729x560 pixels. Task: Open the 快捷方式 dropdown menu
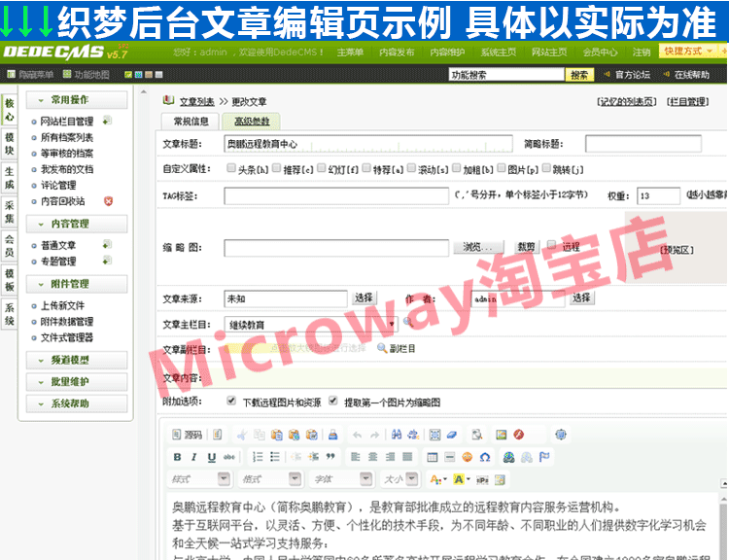687,52
